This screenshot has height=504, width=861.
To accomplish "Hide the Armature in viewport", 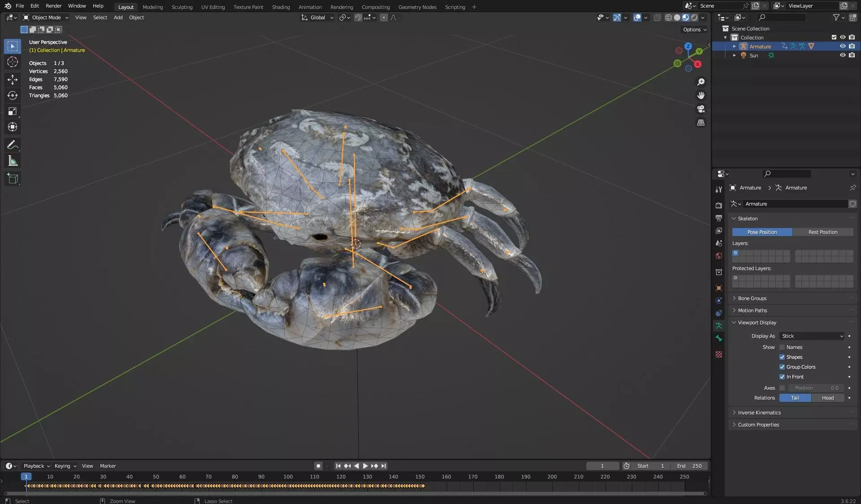I will 843,46.
